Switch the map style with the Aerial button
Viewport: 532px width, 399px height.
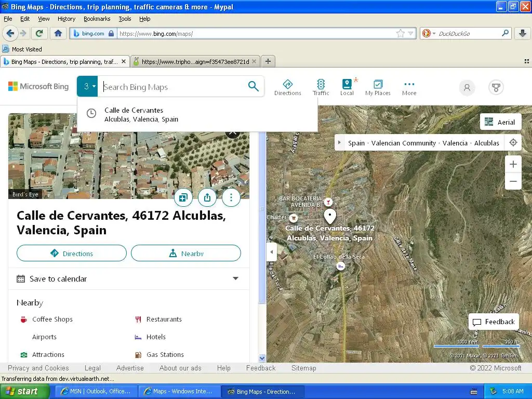500,122
